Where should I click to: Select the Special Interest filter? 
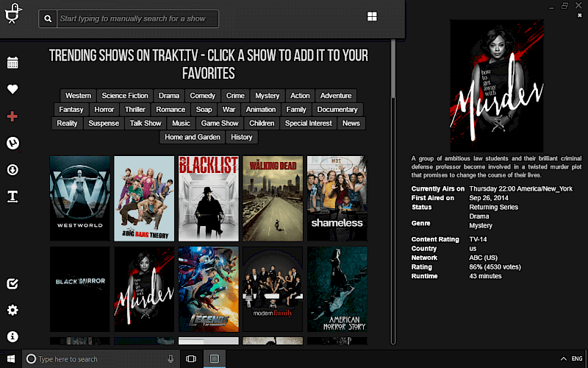click(308, 124)
